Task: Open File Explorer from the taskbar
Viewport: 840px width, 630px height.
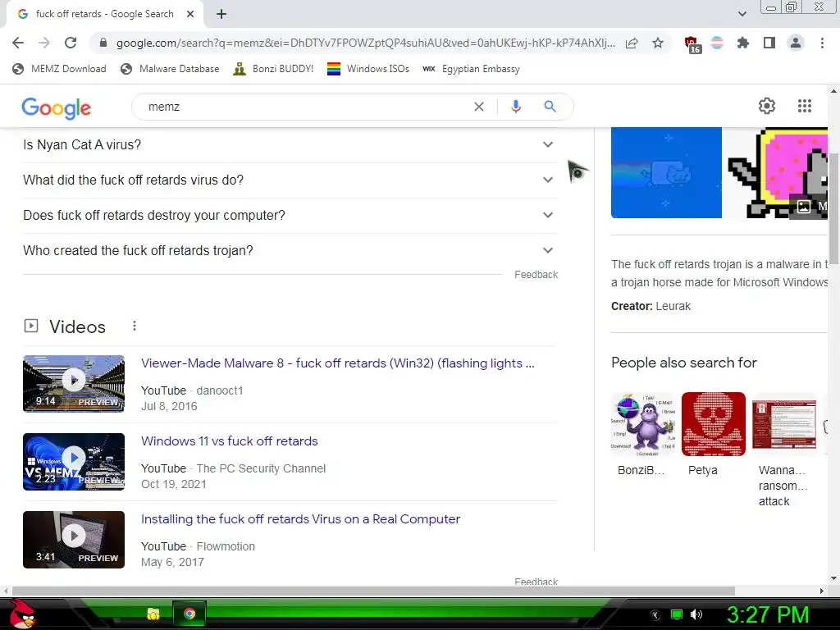Action: [x=153, y=614]
